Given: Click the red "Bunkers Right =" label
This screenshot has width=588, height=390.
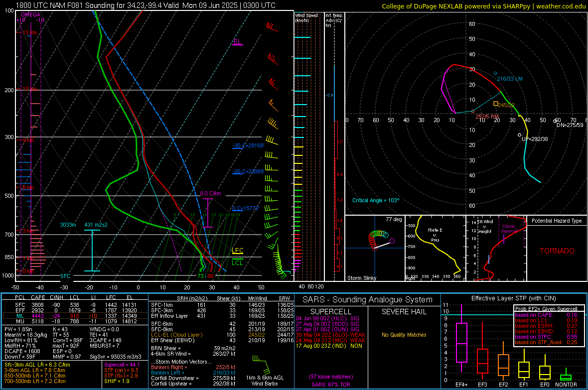Looking at the screenshot, I should (x=168, y=367).
